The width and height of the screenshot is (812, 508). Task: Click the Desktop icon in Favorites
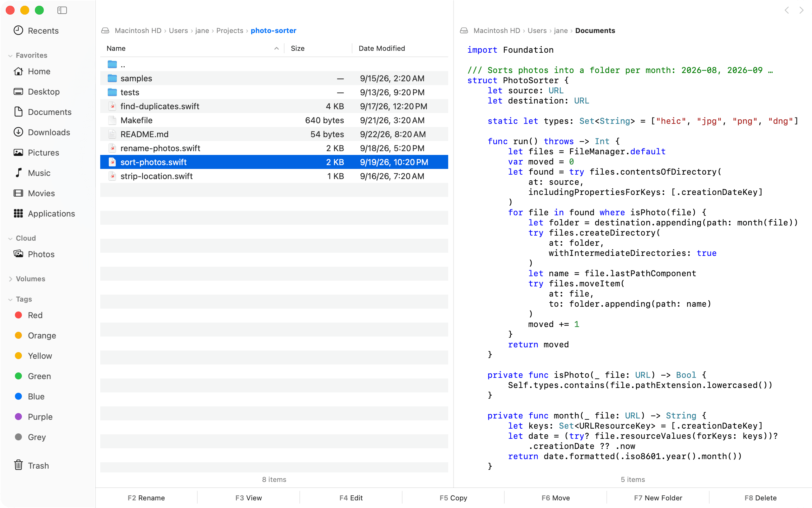18,91
